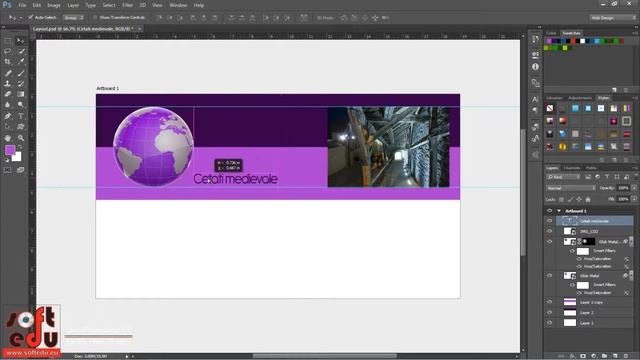Select the Eraser tool
640x360 pixels.
[8, 94]
